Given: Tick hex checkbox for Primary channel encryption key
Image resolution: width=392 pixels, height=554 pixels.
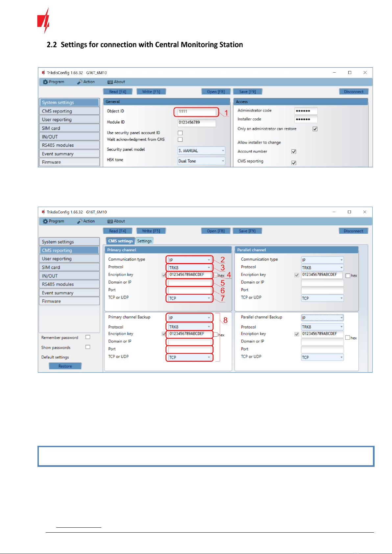Looking at the screenshot, I should [216, 275].
